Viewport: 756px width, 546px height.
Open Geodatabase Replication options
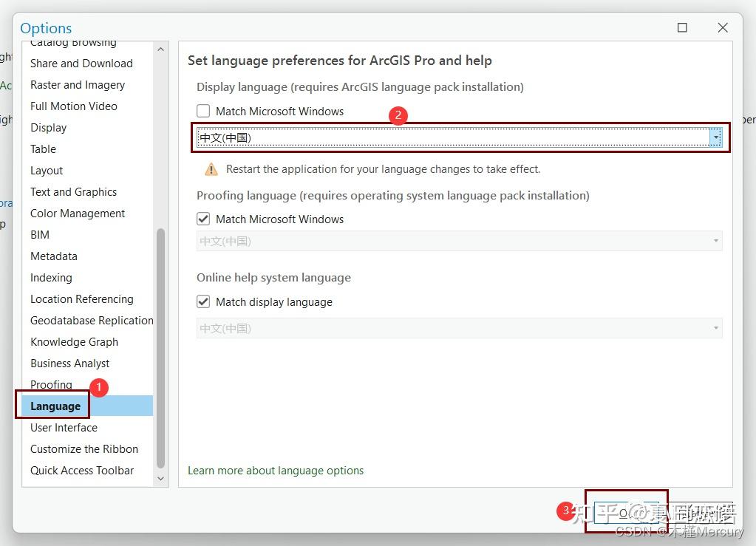91,320
